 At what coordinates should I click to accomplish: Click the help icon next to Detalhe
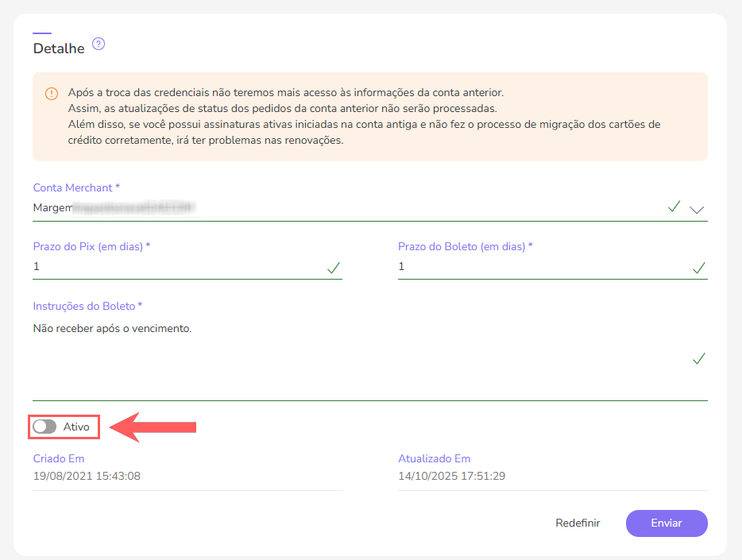[98, 44]
